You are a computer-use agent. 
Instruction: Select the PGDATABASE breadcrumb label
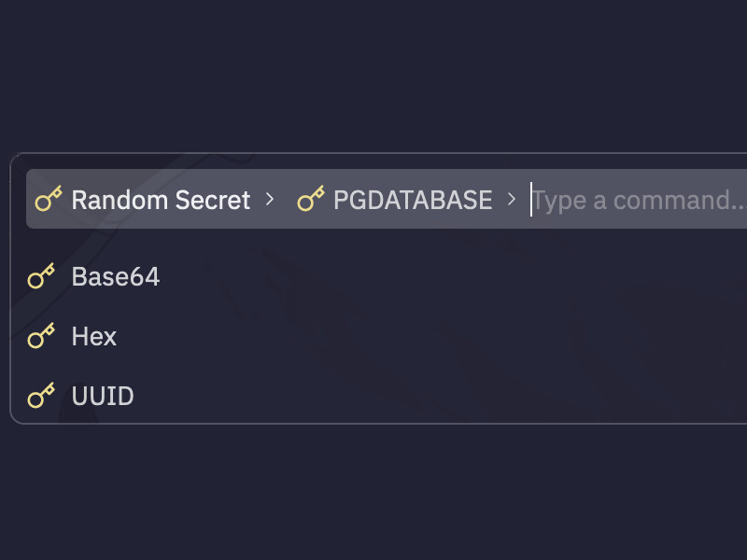412,200
